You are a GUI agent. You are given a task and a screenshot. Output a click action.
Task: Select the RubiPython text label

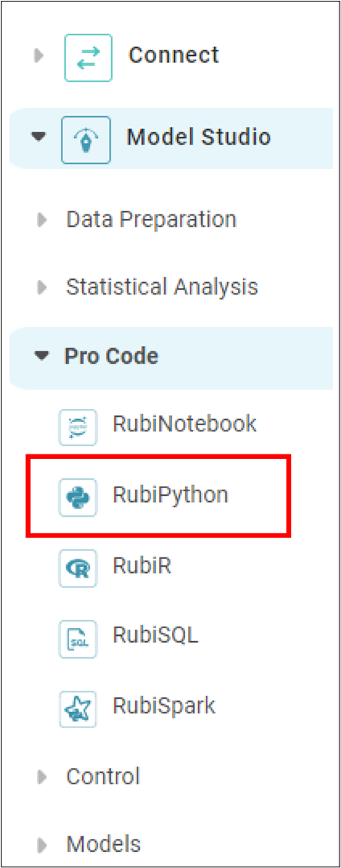[170, 495]
